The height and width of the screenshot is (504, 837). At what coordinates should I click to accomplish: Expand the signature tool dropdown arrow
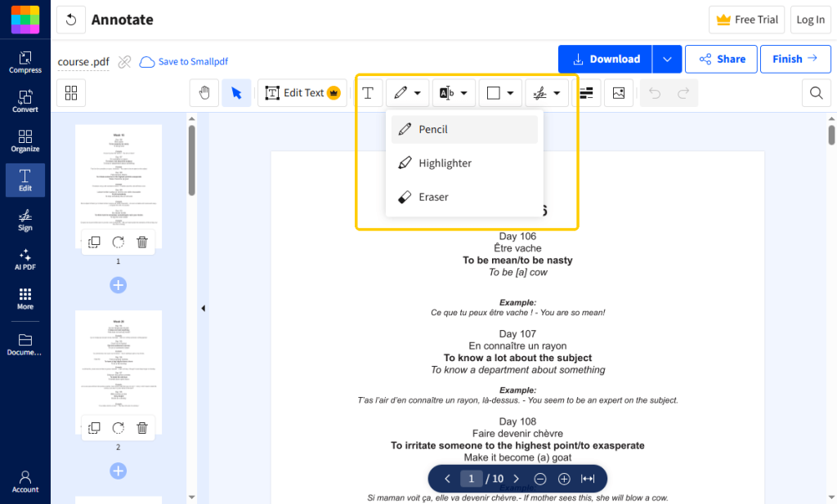coord(557,93)
